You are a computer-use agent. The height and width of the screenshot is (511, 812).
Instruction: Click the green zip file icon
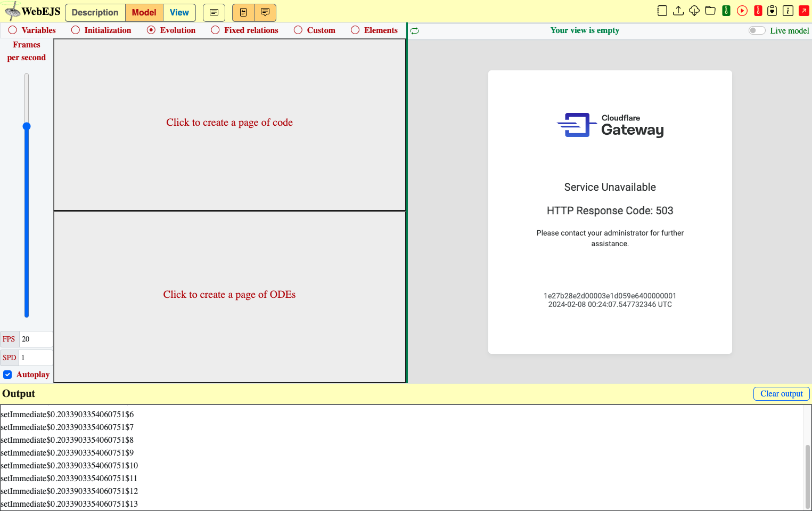point(726,11)
